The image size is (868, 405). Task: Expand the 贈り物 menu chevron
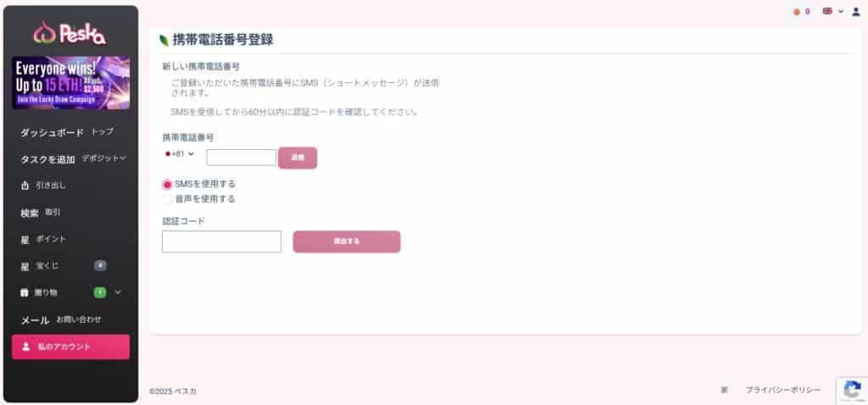click(x=117, y=292)
